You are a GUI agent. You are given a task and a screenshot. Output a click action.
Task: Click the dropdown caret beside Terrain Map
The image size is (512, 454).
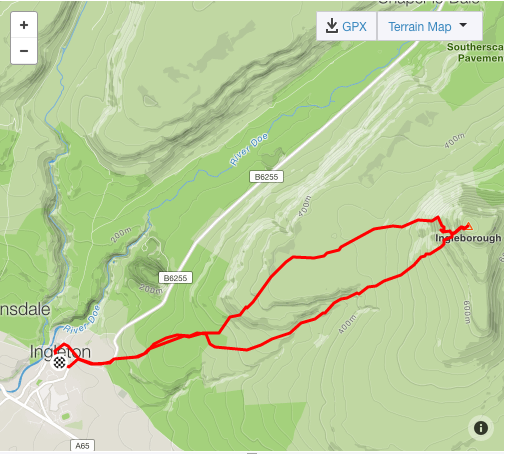463,25
